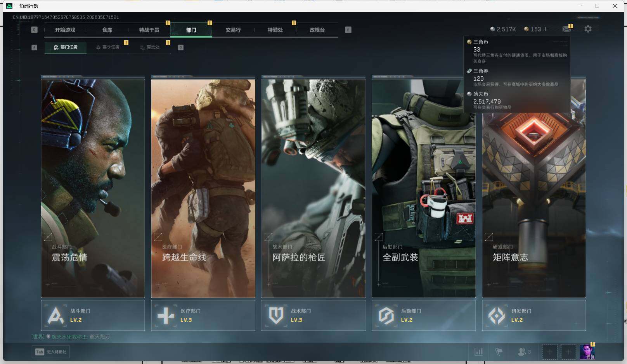Click the 战术部门 shield icon

click(x=276, y=316)
